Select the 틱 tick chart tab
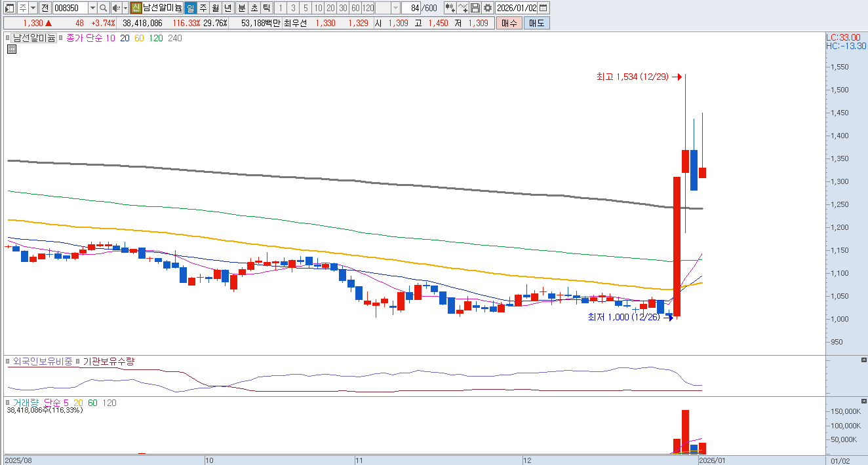Image resolution: width=868 pixels, height=465 pixels. [x=266, y=8]
